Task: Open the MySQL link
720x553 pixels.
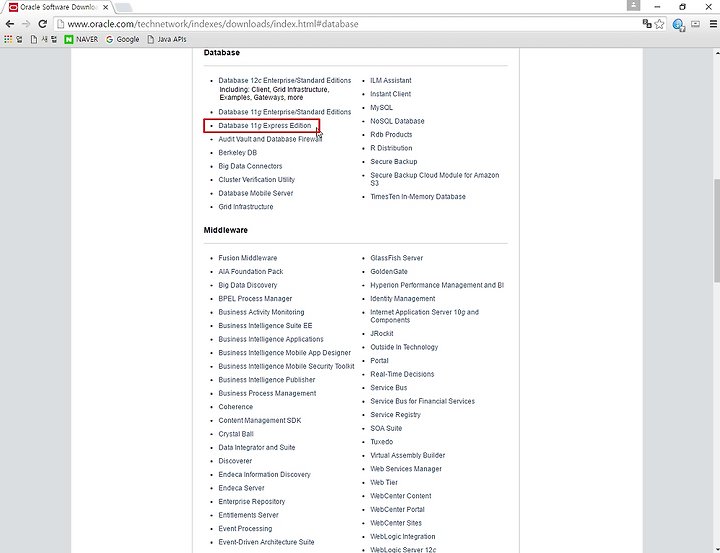Action: (x=382, y=107)
